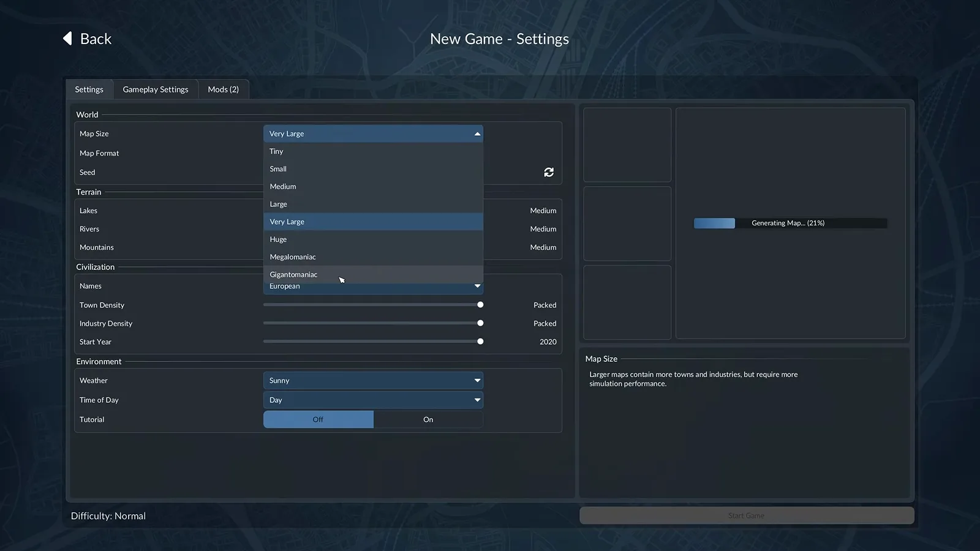Screen dimensions: 980x551
Task: Click the top map preview thumbnail
Action: pyautogui.click(x=627, y=145)
